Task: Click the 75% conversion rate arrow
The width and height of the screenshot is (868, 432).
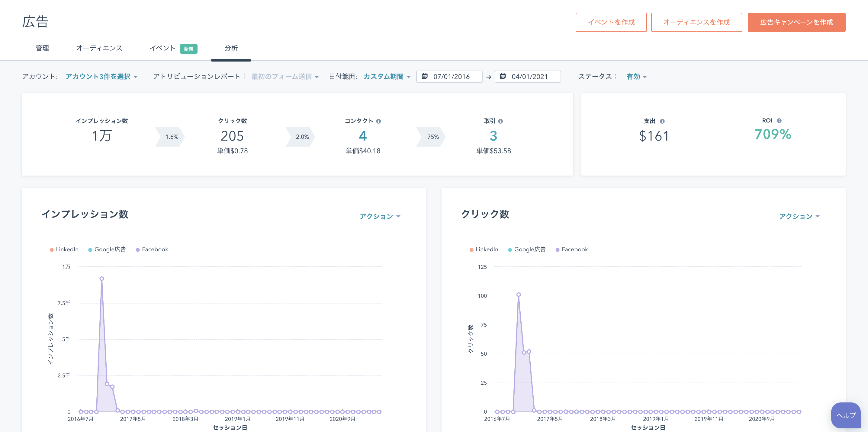Action: (x=431, y=137)
